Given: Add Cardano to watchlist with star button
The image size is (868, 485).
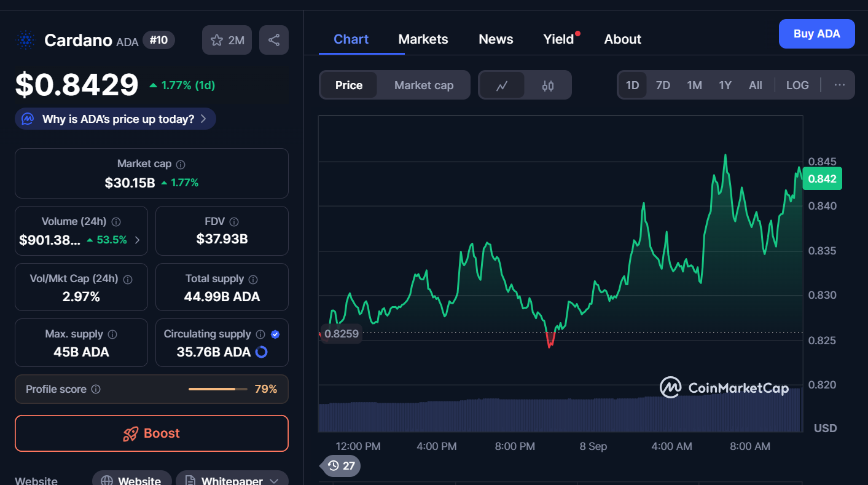Looking at the screenshot, I should coord(227,40).
